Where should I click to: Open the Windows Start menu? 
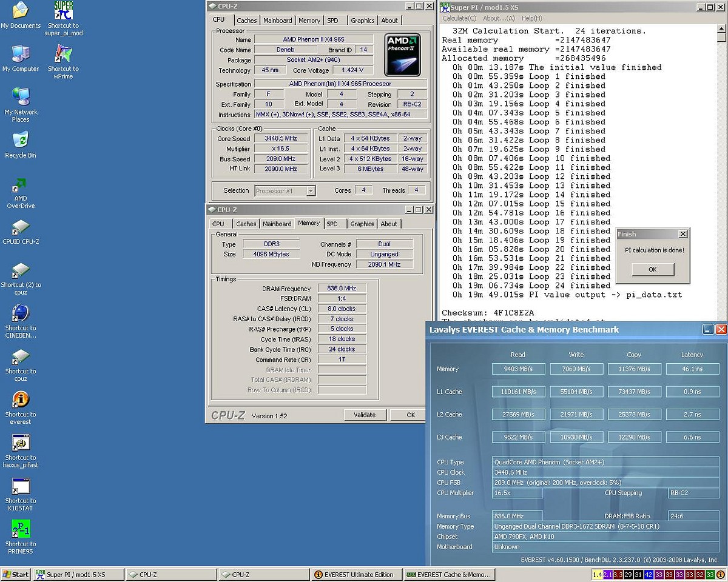point(16,575)
